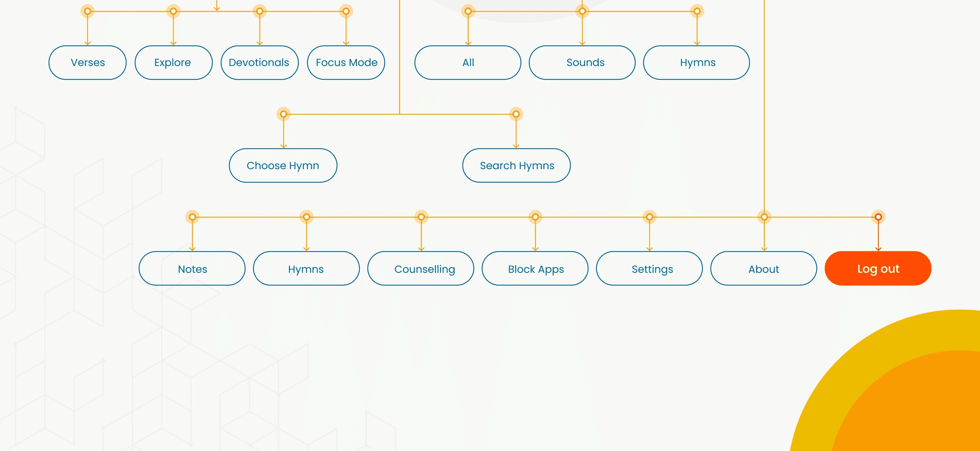This screenshot has height=451, width=980.
Task: Click the Verses node
Action: (x=87, y=62)
